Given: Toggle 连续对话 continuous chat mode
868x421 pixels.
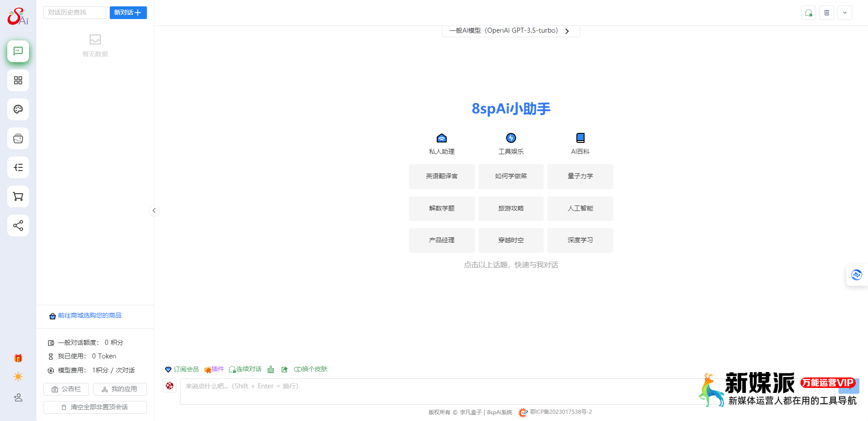Looking at the screenshot, I should point(245,369).
